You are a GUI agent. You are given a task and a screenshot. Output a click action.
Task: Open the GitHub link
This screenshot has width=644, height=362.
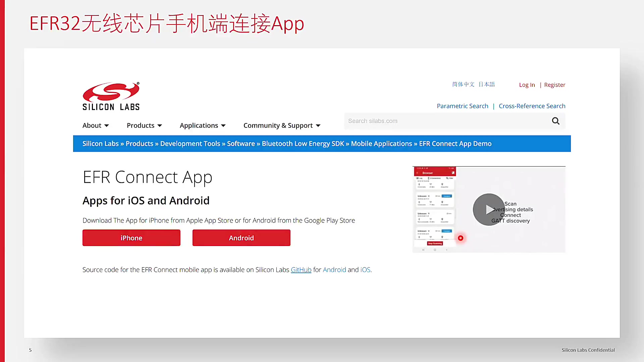tap(301, 270)
